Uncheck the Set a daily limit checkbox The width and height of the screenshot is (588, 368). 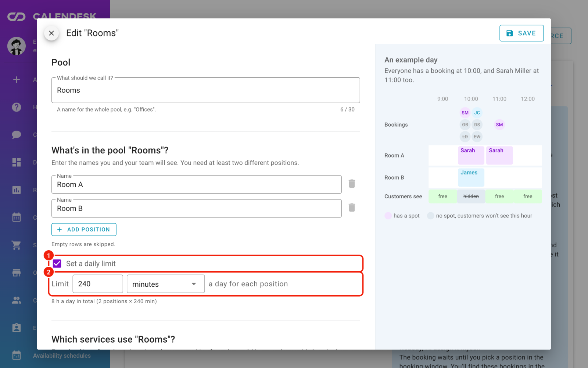pos(57,263)
